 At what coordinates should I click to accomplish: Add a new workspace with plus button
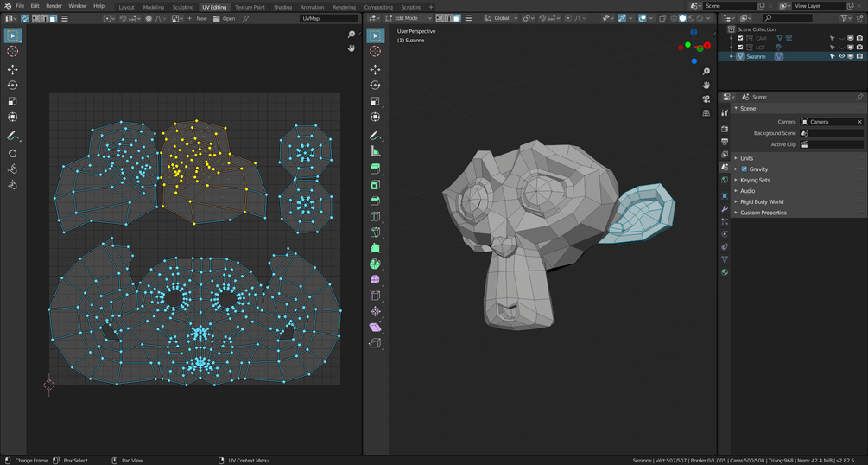tap(431, 7)
